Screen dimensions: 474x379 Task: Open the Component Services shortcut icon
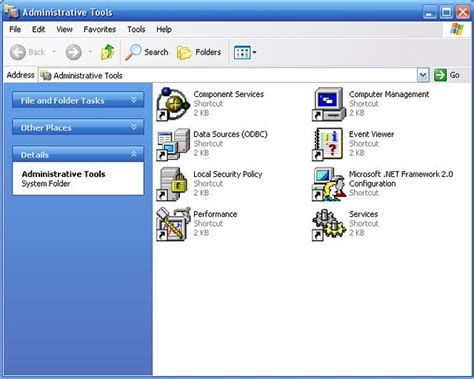[x=173, y=104]
